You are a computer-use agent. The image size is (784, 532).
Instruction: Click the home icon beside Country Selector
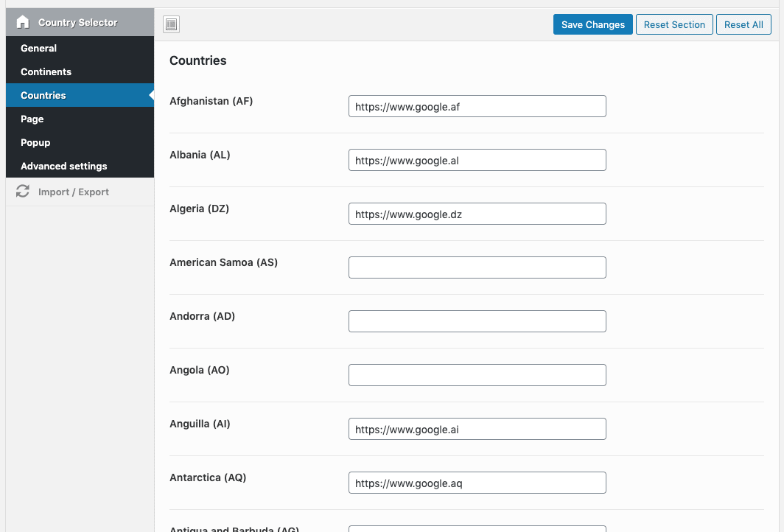[x=21, y=22]
